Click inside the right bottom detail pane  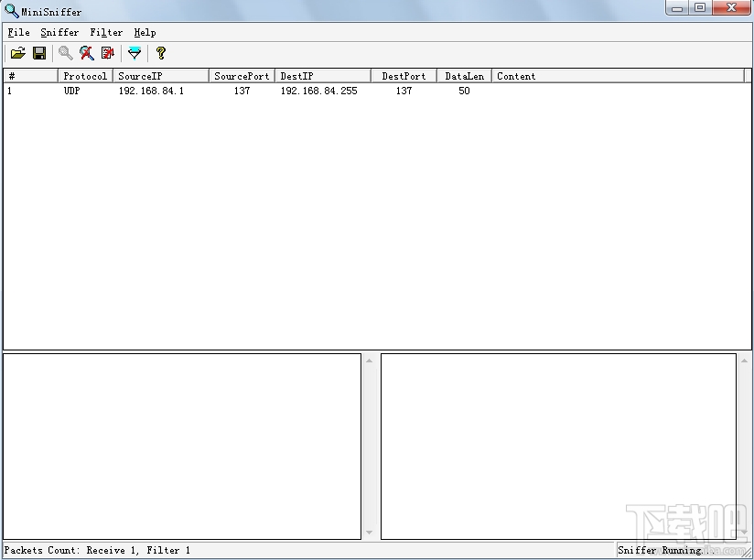[558, 447]
